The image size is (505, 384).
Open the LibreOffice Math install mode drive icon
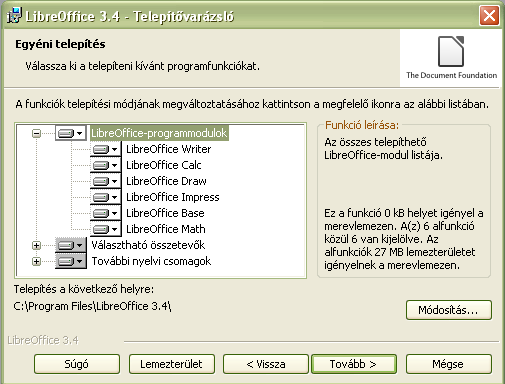(105, 229)
